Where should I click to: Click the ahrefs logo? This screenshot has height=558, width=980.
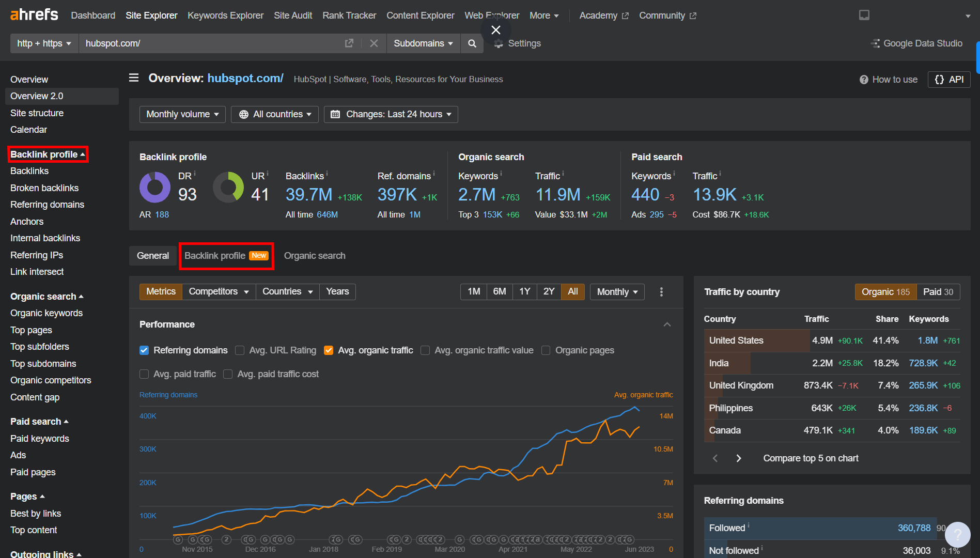click(33, 14)
